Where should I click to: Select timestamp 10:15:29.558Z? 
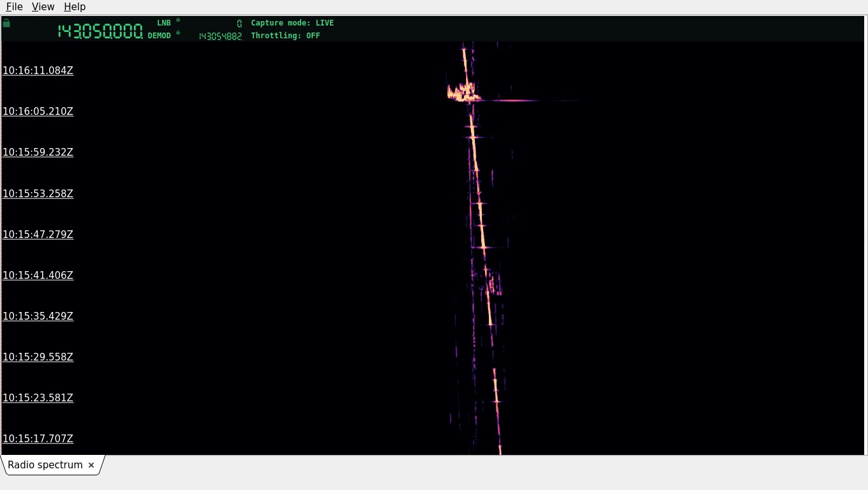click(38, 357)
